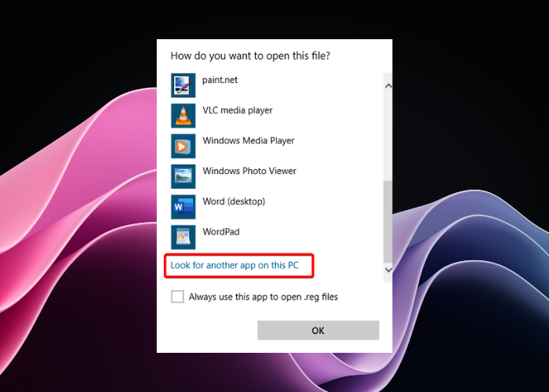
Task: Click the Windows Photo Viewer label
Action: tap(249, 171)
